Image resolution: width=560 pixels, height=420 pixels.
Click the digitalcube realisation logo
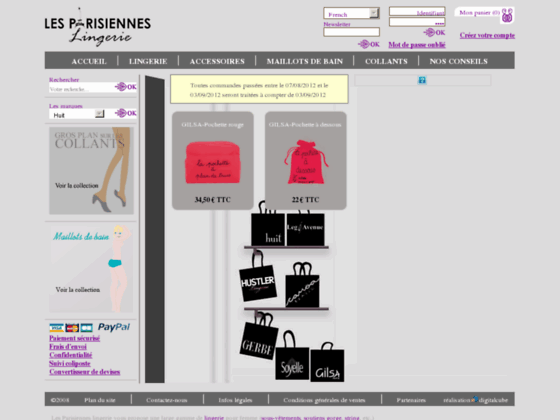[475, 399]
